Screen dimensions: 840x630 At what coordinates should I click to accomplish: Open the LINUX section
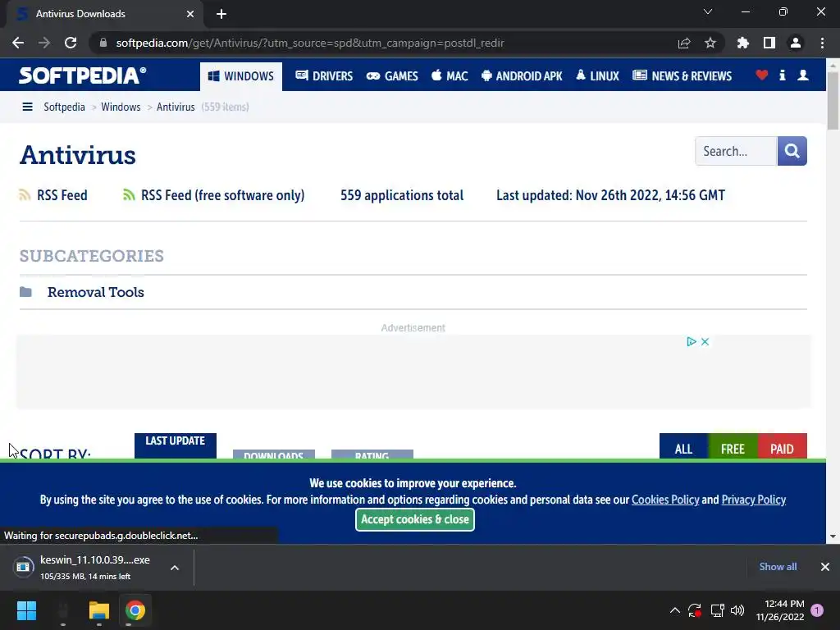597,76
